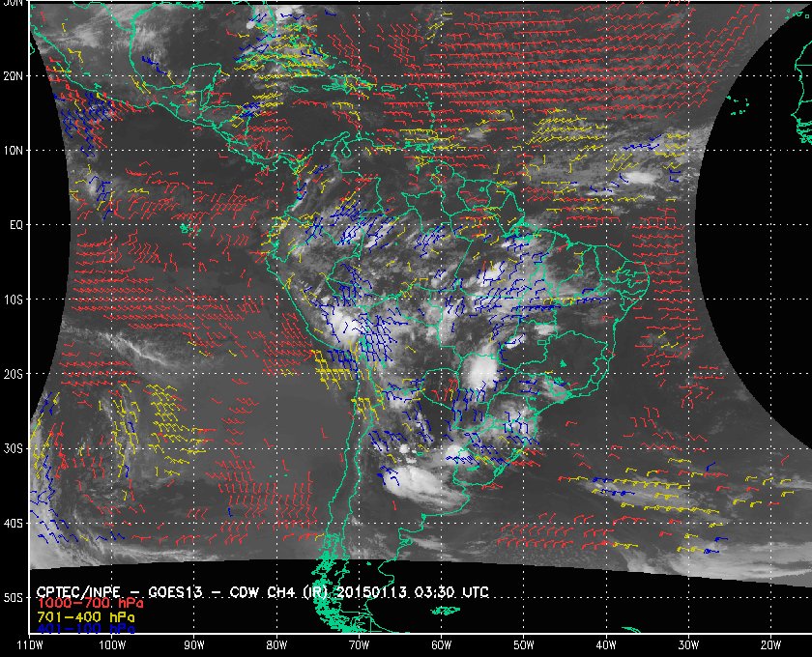Click the 20S latitude label
Screen dimensions: 812x657
pyautogui.click(x=13, y=374)
